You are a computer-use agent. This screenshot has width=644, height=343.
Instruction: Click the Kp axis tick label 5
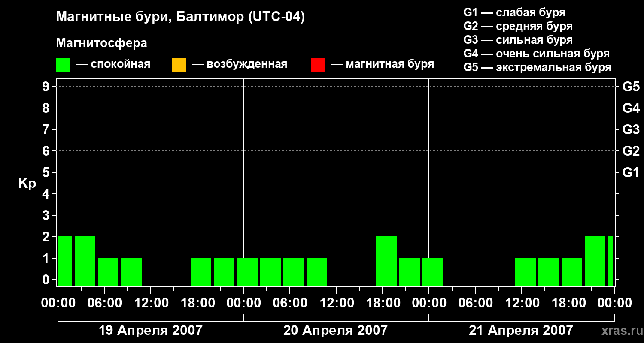tap(47, 172)
